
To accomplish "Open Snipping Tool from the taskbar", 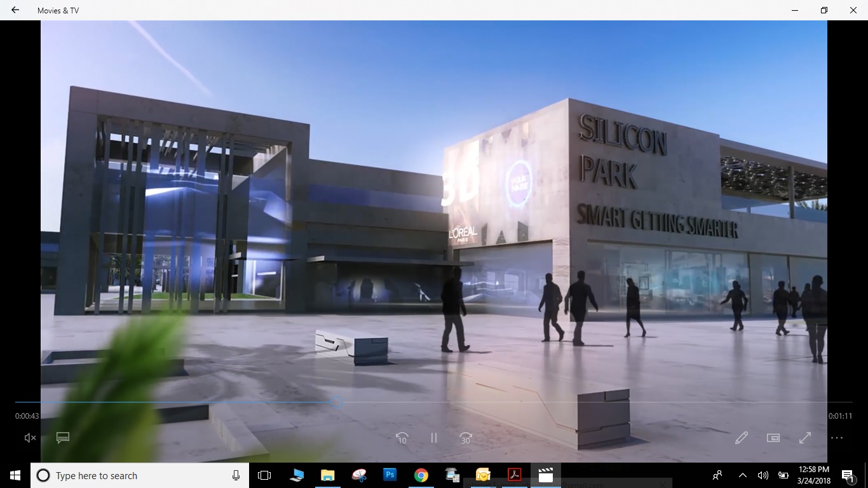I will 359,475.
